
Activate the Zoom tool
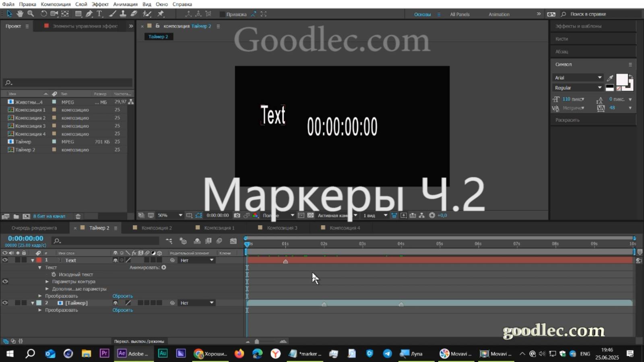pyautogui.click(x=31, y=14)
